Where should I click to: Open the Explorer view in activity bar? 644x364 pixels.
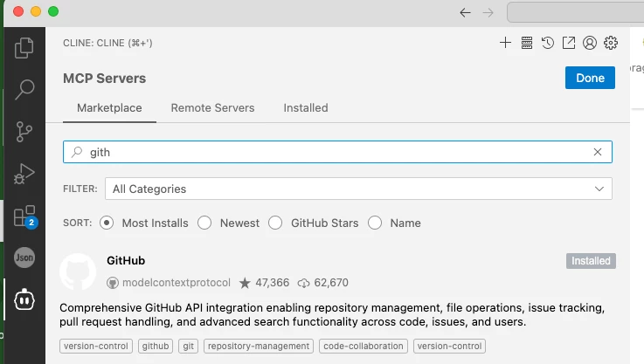24,48
